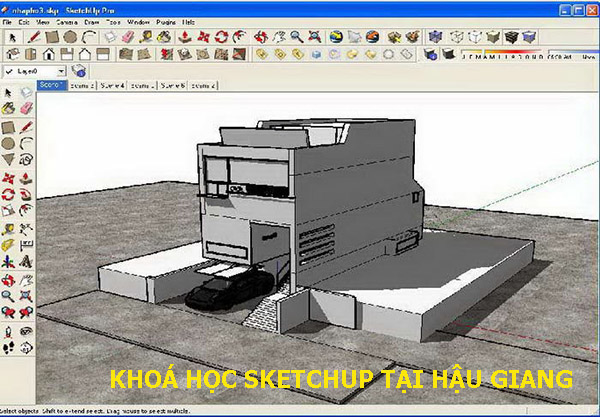The image size is (600, 417).
Task: Choose the Dimension tool in left palette
Action: (26, 230)
